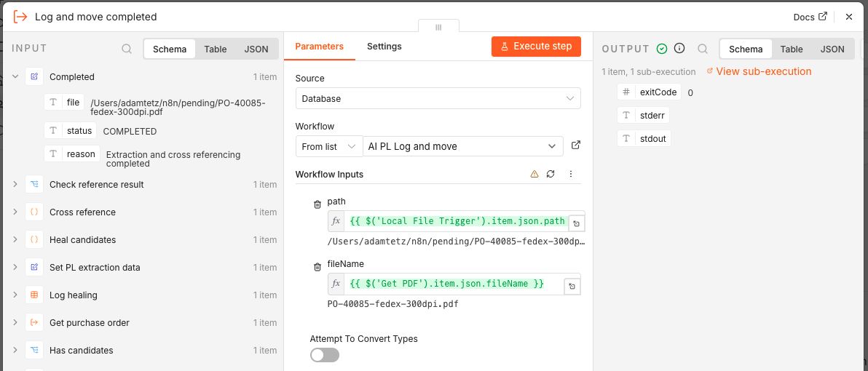Screen dimensions: 868x371
Task: Select the exitCode output field
Action: (650, 92)
